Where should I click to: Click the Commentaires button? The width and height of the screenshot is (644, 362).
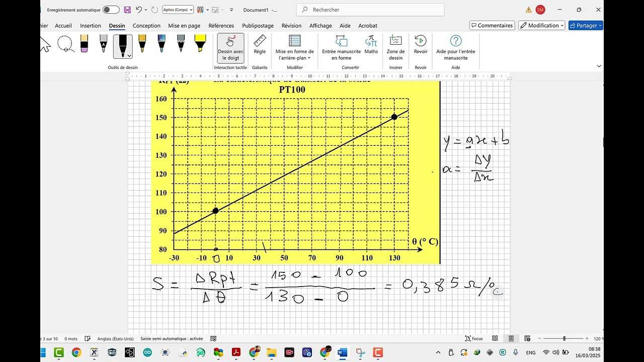[x=492, y=26]
